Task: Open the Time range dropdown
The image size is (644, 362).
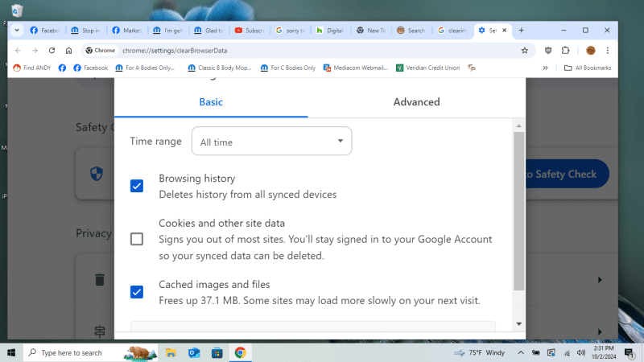Action: coord(271,142)
